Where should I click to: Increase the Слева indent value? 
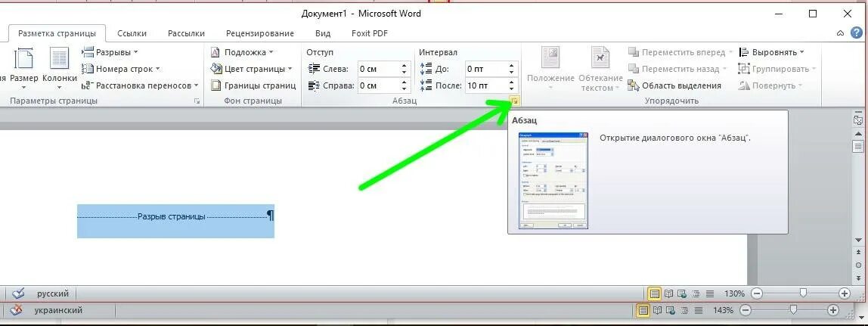pyautogui.click(x=404, y=65)
